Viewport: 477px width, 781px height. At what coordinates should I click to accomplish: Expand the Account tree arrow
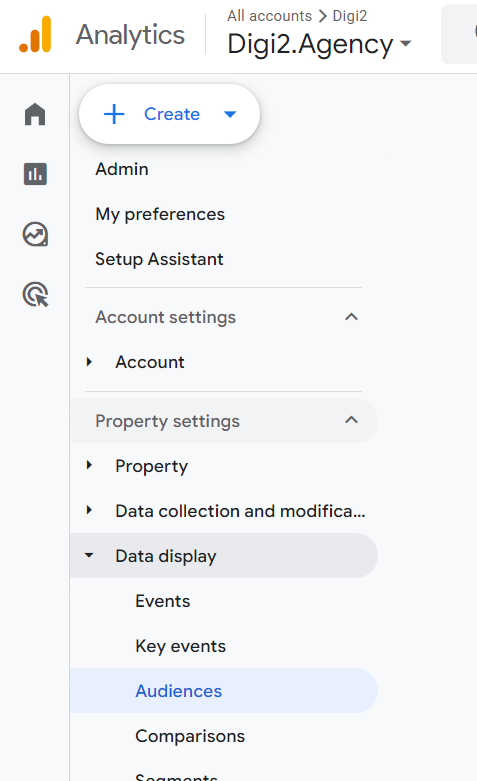pyautogui.click(x=89, y=362)
